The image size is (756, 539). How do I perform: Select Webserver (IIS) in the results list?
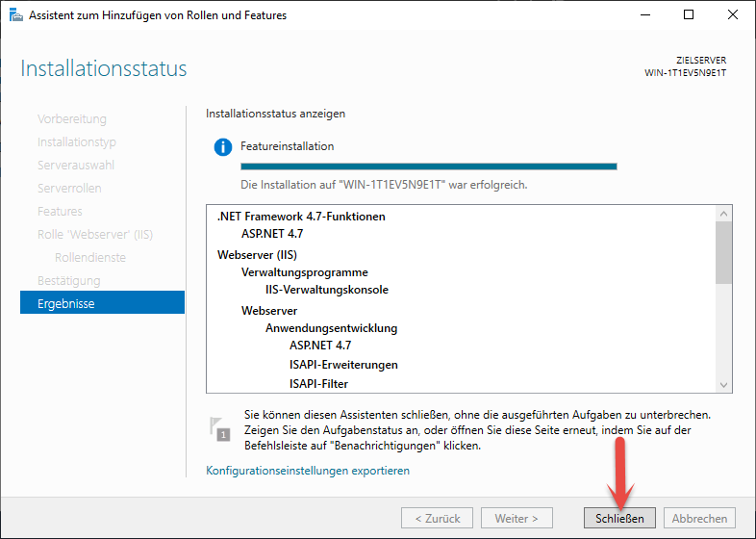257,255
